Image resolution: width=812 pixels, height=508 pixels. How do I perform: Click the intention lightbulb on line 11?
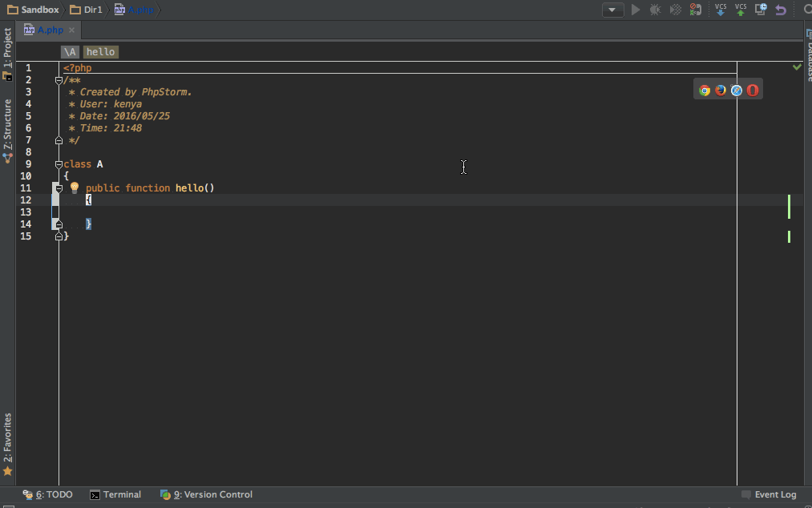(75, 187)
